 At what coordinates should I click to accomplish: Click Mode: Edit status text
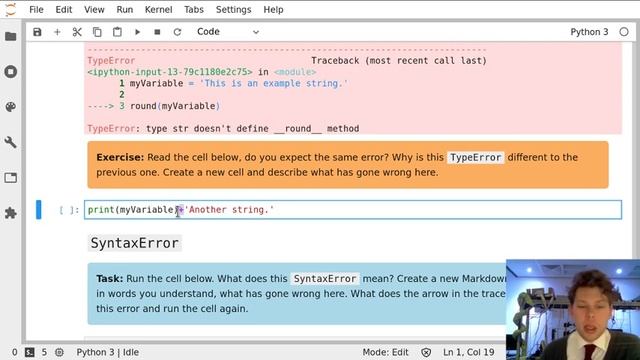pyautogui.click(x=385, y=352)
